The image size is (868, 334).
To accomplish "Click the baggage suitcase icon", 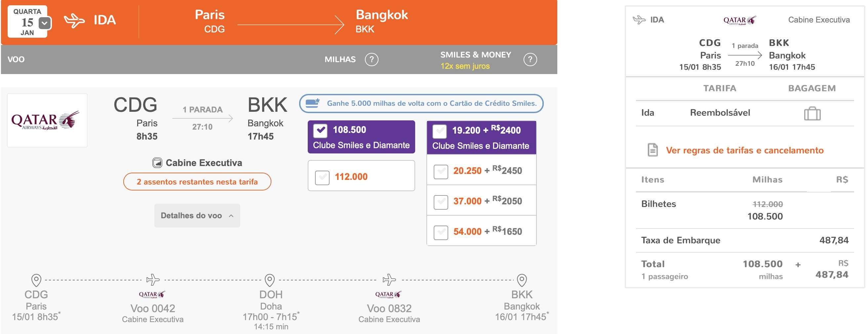I will coord(812,113).
